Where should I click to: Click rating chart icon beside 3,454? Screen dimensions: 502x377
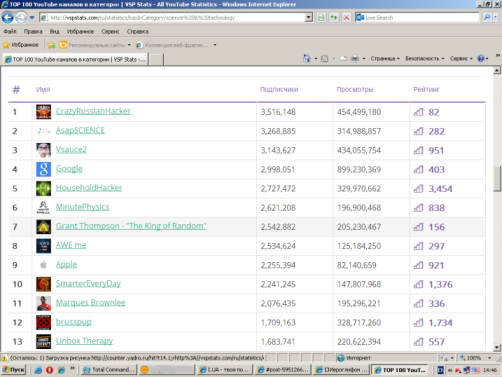coord(418,189)
